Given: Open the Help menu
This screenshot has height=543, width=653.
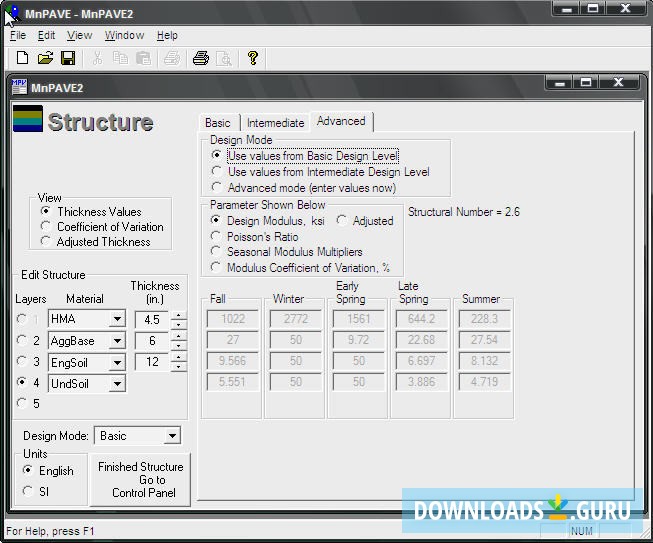Looking at the screenshot, I should point(167,35).
